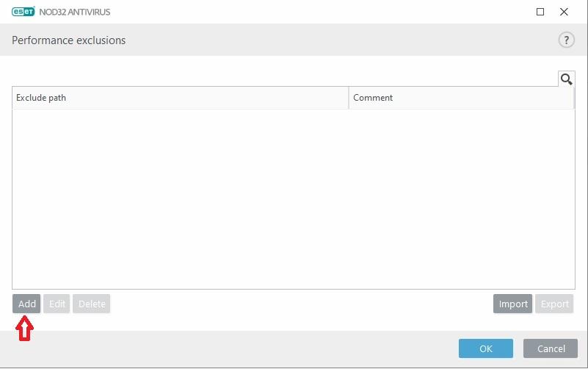Viewport: 588px width, 369px height.
Task: Maximize the NOD32 Antivirus window
Action: [x=540, y=12]
